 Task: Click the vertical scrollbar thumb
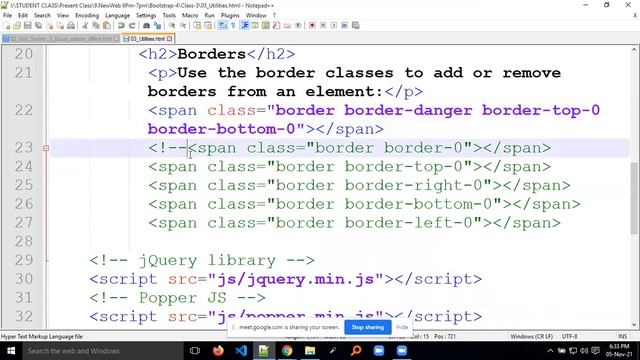point(634,198)
